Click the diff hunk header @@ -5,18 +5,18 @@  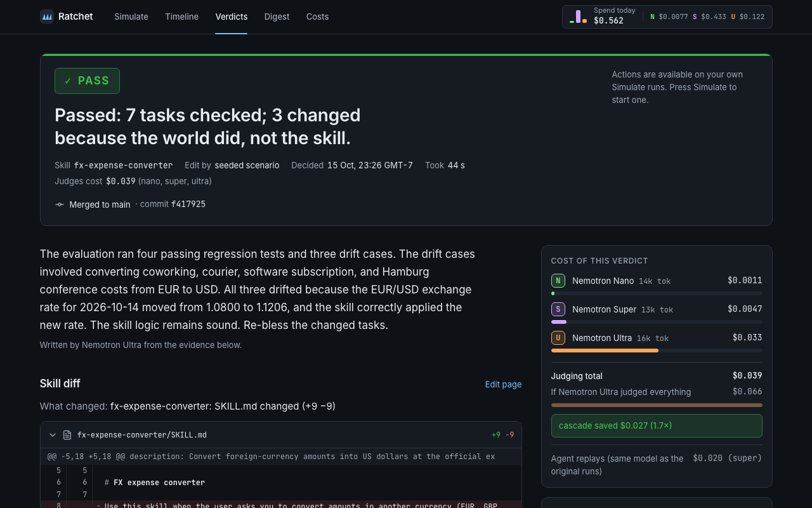281,457
